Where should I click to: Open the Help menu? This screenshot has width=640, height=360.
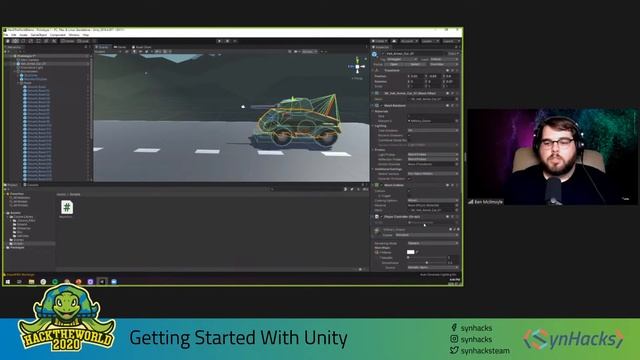coord(86,35)
